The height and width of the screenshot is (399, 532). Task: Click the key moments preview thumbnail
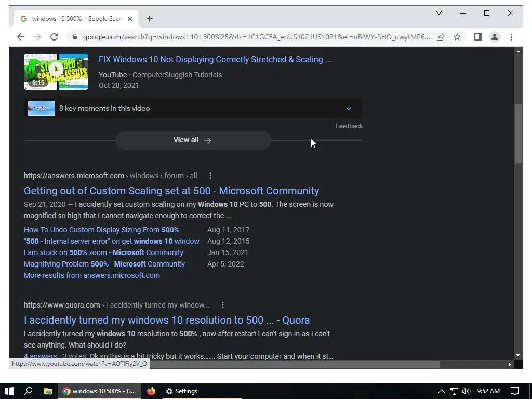42,109
